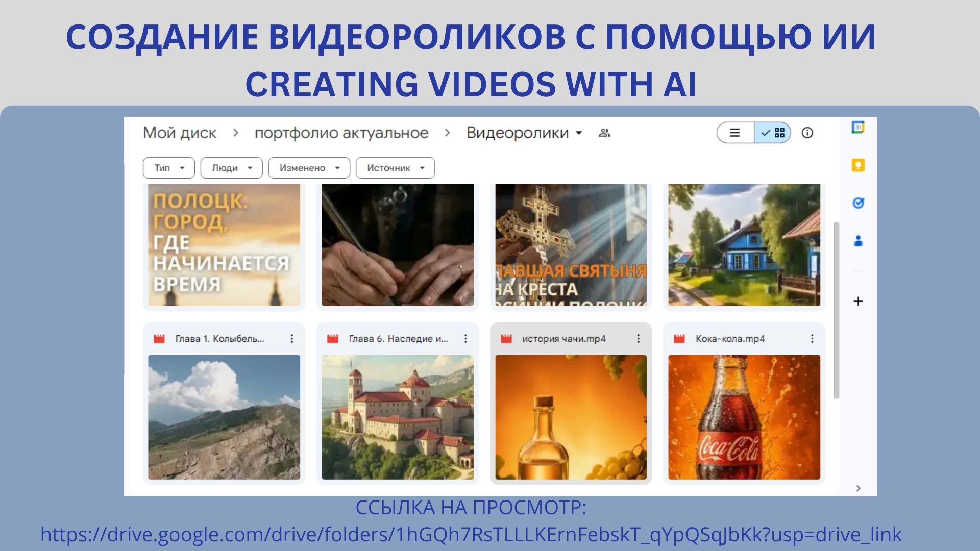Open the Источник filter dropdown
Viewport: 980px width, 551px height.
[395, 168]
